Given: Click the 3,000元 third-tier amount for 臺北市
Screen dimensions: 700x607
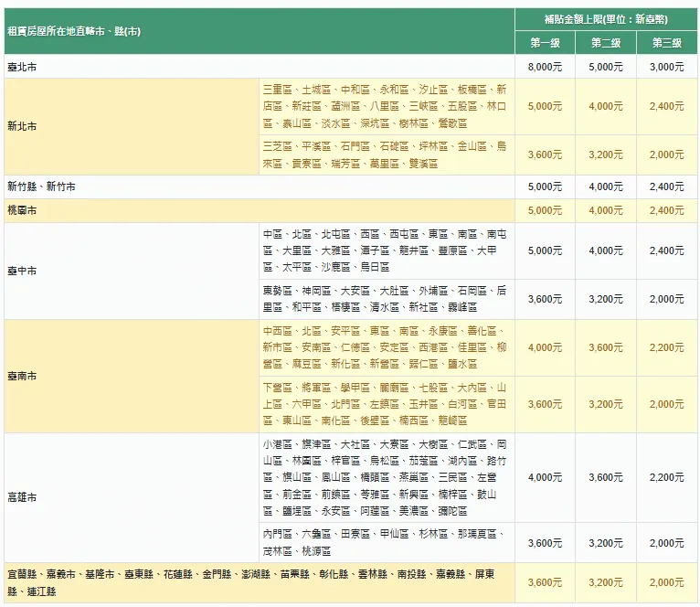Looking at the screenshot, I should 666,67.
